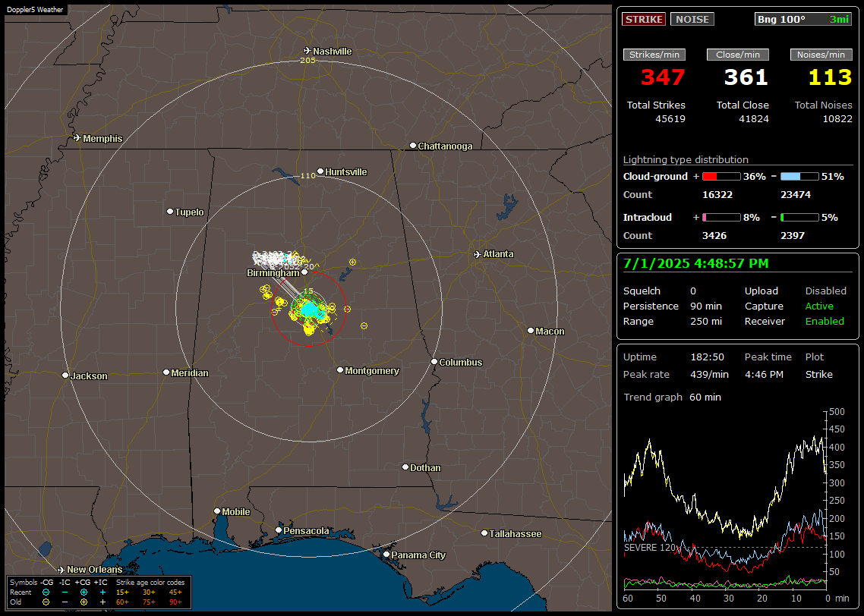The width and height of the screenshot is (864, 616).
Task: Select the Huntsville city marker dot
Action: tap(320, 171)
